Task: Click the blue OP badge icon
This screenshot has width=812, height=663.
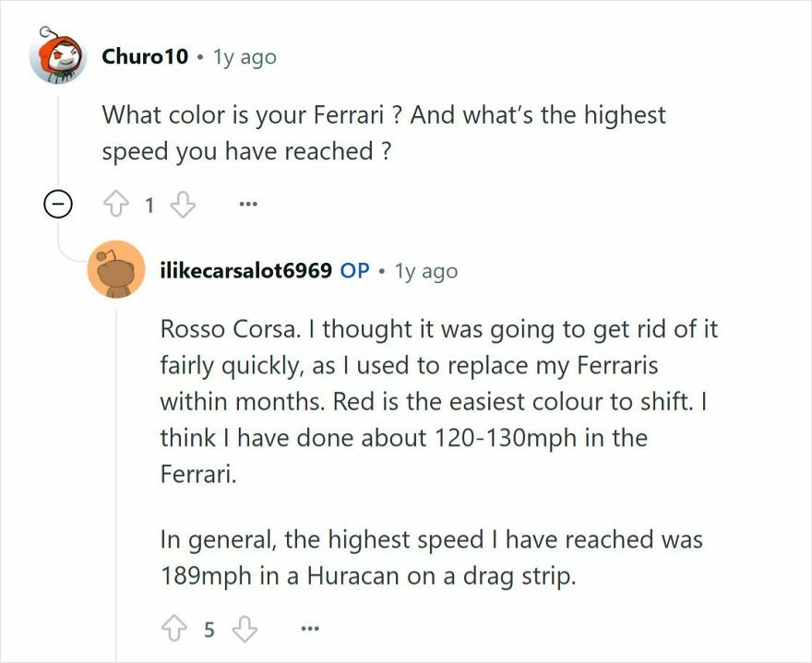Action: (353, 268)
